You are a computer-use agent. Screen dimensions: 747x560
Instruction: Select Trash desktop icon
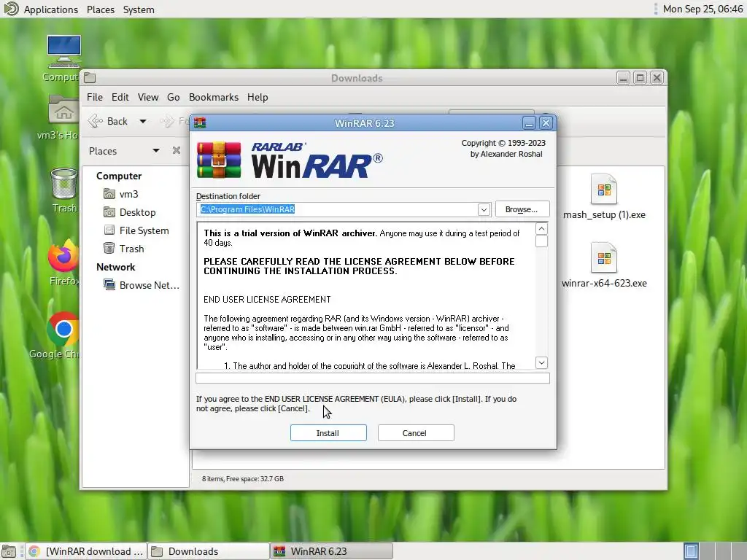click(x=64, y=184)
